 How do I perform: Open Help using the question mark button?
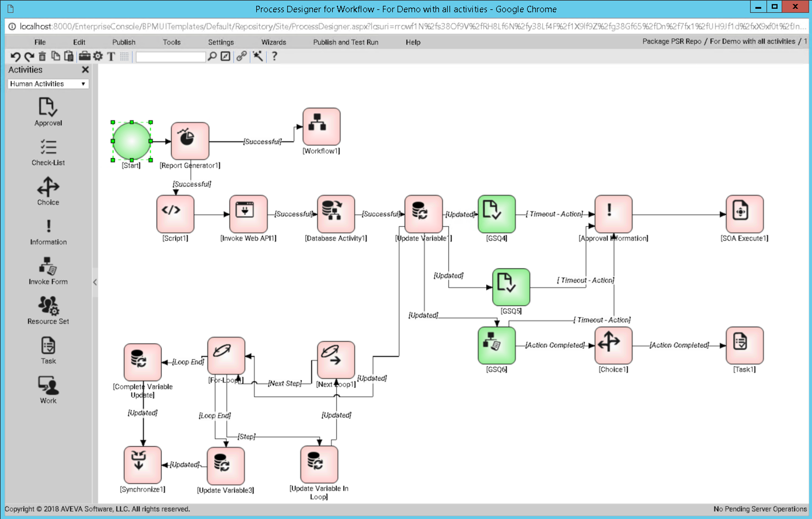coord(274,56)
